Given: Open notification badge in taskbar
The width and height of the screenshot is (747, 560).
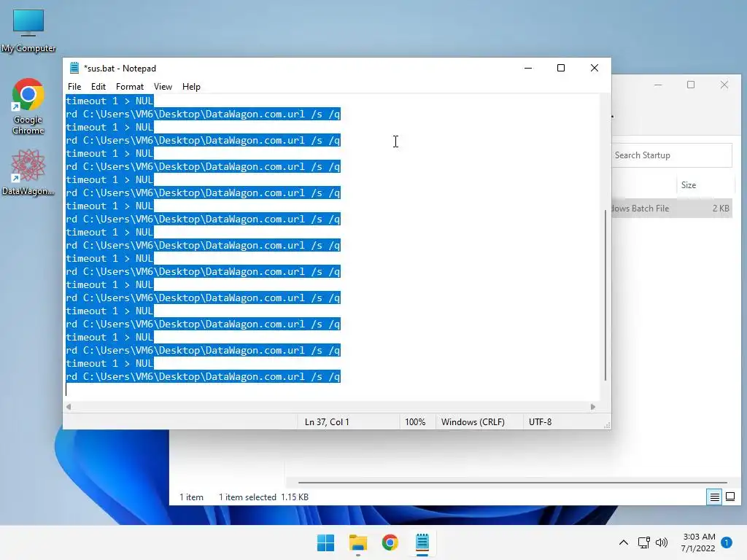Looking at the screenshot, I should click(x=727, y=542).
